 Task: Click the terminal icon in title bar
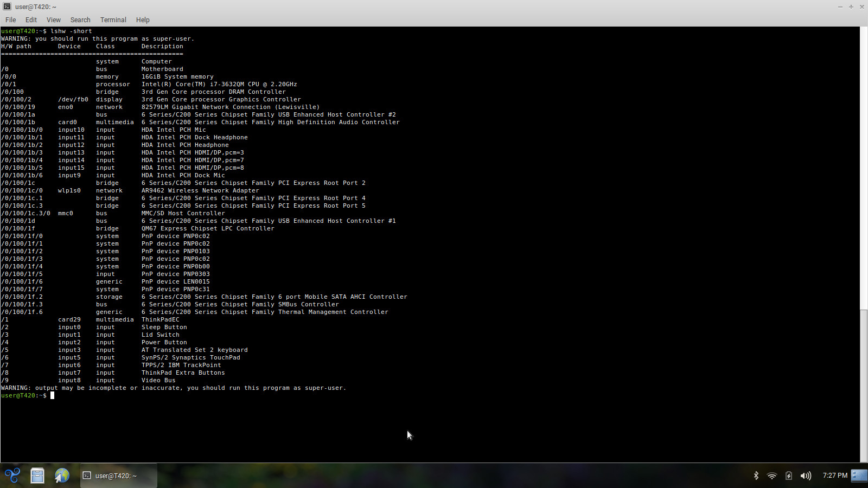point(7,7)
